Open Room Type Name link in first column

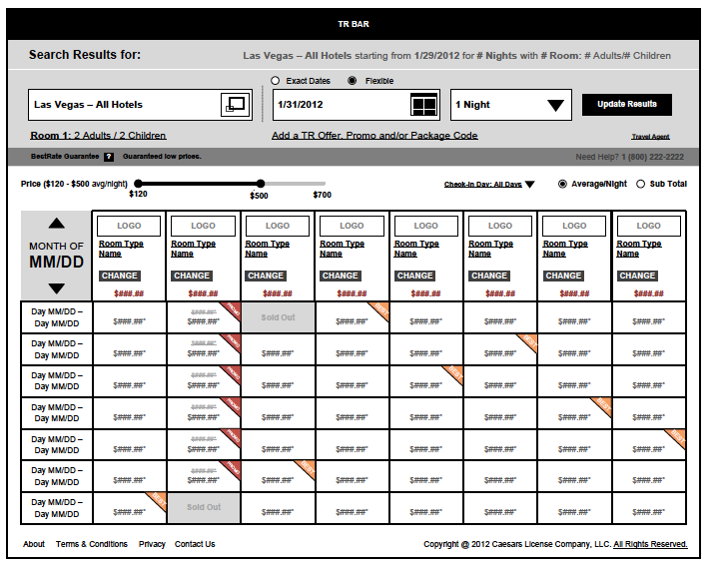click(121, 249)
